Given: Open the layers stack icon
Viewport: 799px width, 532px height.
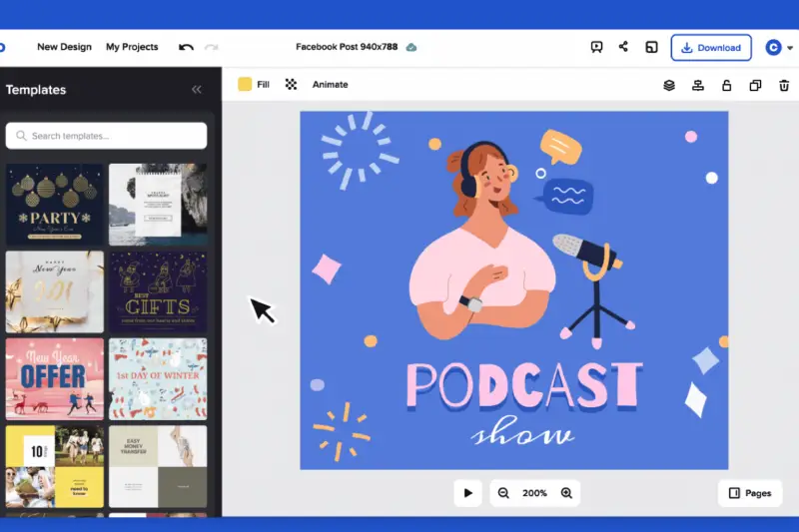Looking at the screenshot, I should (x=669, y=85).
